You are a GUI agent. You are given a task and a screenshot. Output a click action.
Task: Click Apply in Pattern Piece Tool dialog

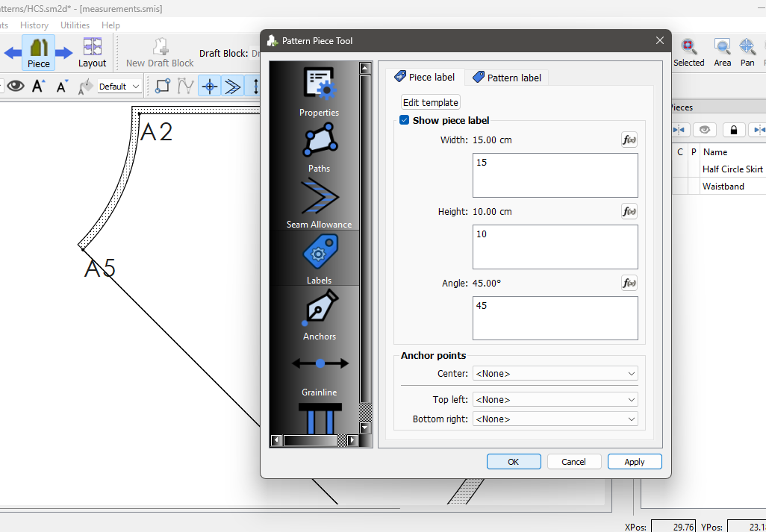(634, 462)
